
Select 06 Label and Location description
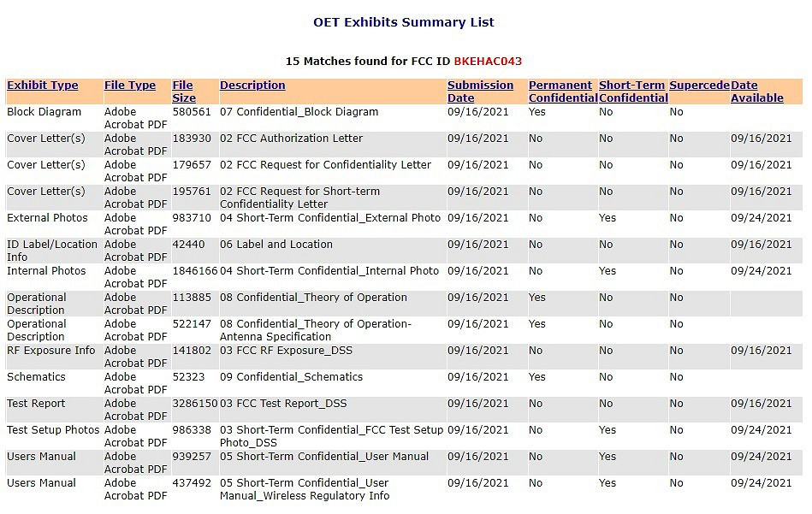pos(276,245)
